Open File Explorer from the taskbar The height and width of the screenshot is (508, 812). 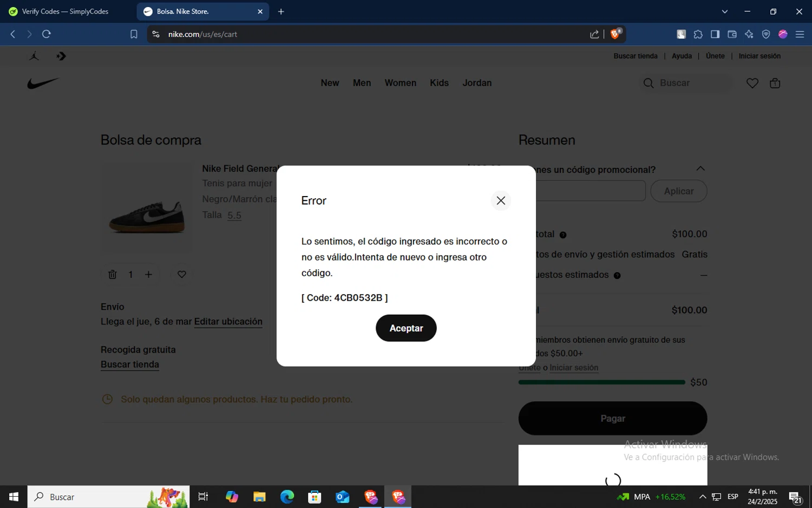point(259,497)
